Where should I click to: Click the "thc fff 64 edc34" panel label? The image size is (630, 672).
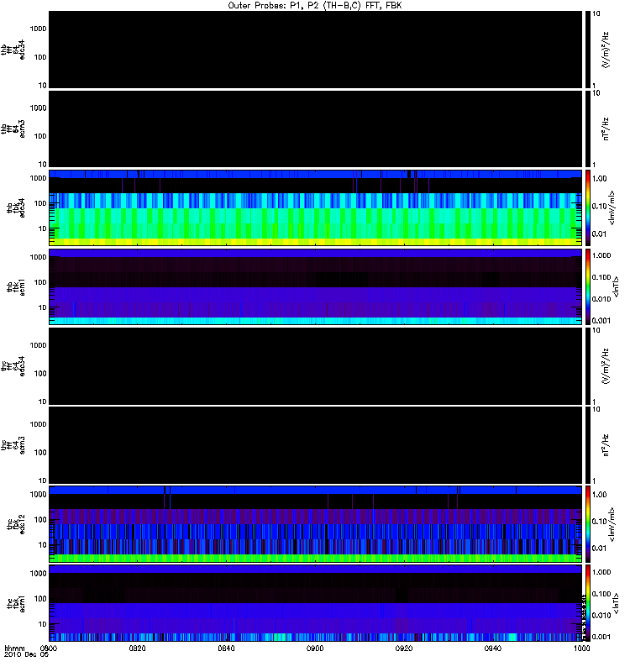[13, 366]
